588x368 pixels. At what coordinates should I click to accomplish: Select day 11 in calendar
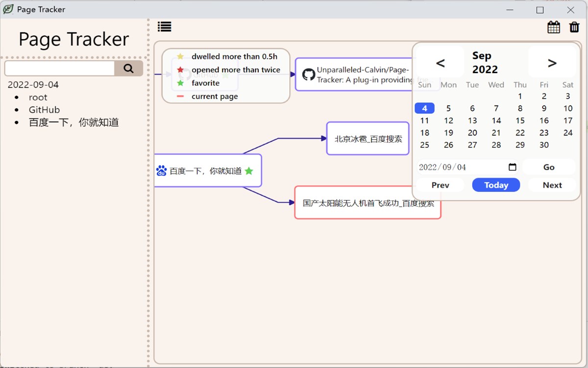point(425,121)
